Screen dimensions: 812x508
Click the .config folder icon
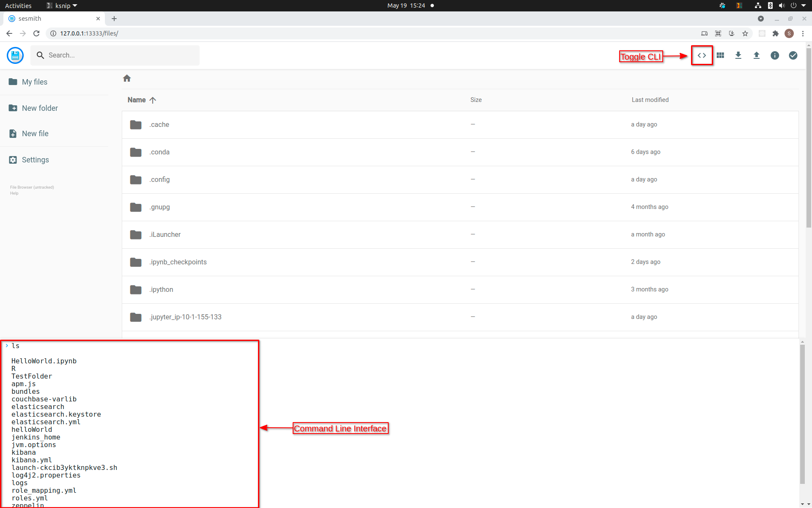[x=136, y=180]
